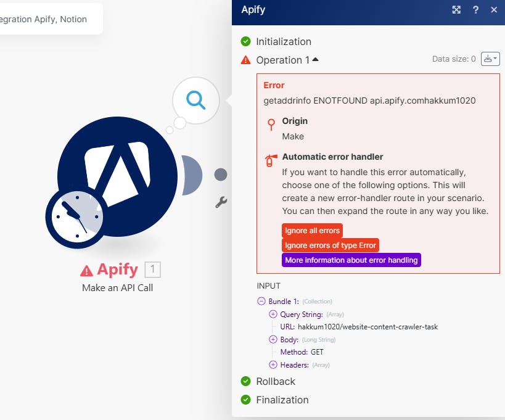This screenshot has width=505, height=420.
Task: Click the fire extinguisher error handler icon
Action: [x=271, y=160]
